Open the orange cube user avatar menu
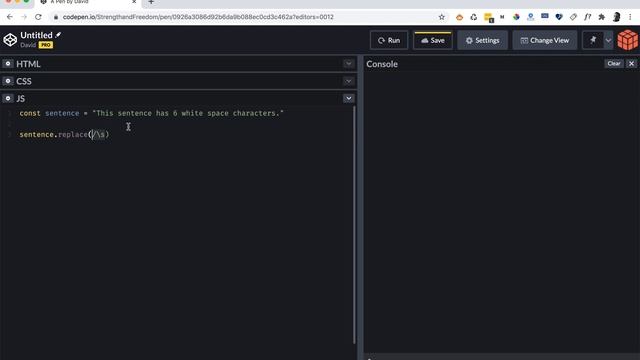Viewport: 640px width, 360px height. 628,40
